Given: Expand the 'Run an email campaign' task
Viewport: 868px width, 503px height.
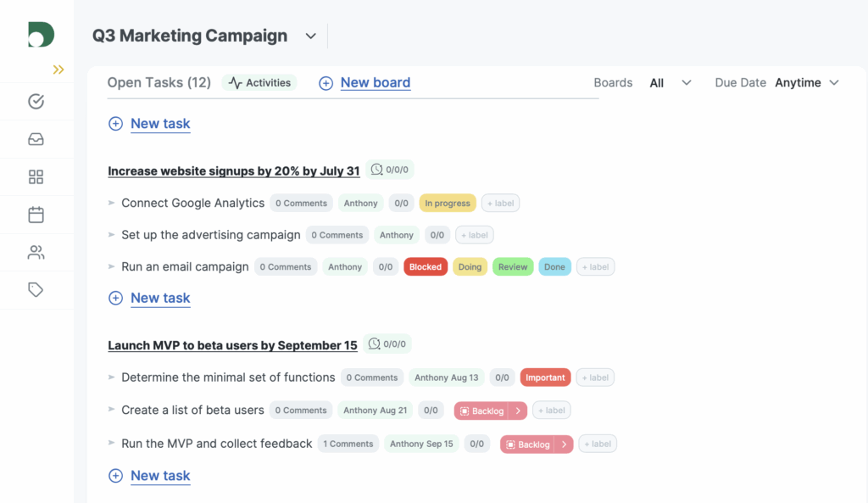Looking at the screenshot, I should (111, 266).
